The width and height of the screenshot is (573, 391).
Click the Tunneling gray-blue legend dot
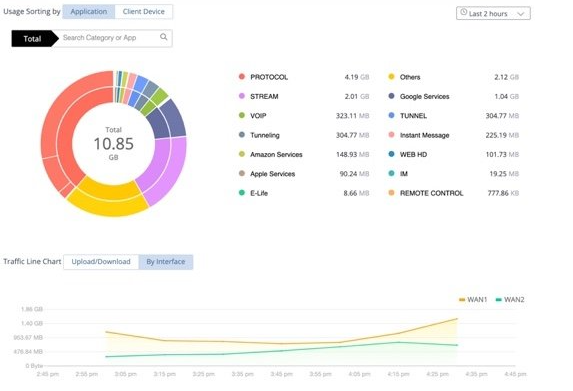242,135
